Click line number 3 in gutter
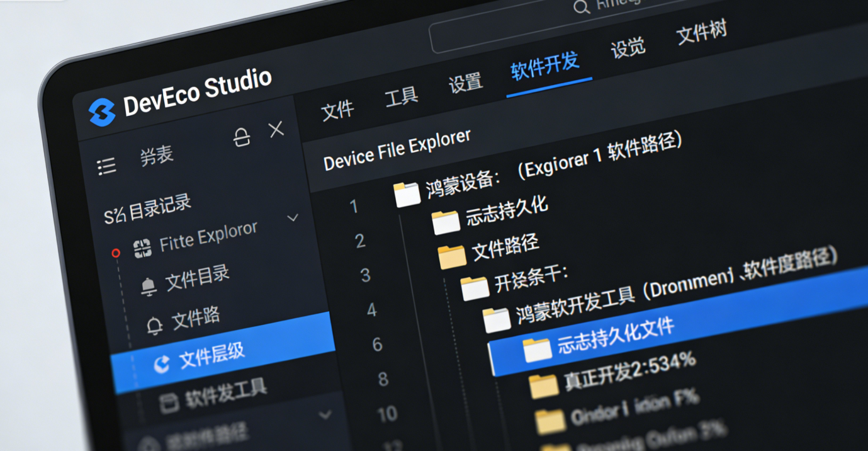Screen dimensions: 868x451 click(x=365, y=275)
